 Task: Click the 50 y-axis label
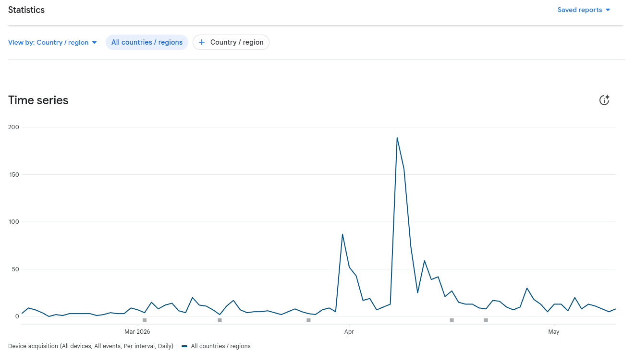(15, 269)
